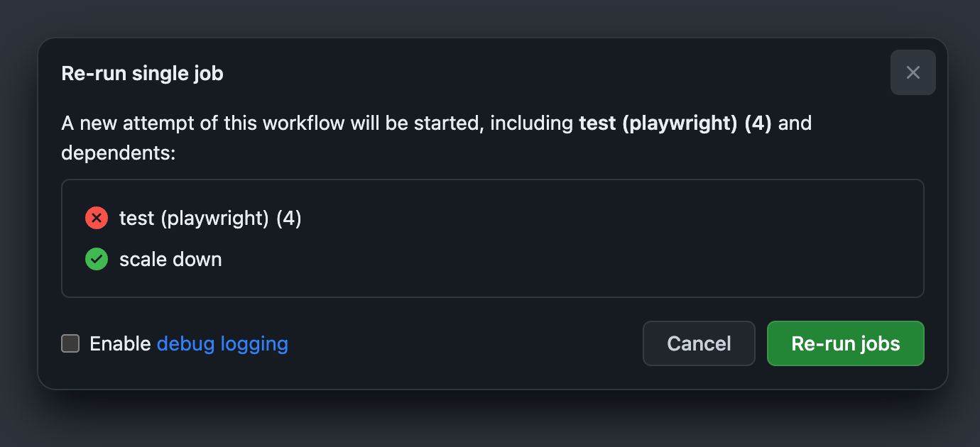Click the red failure icon beside test (playwright) (4)
This screenshot has width=980, height=447.
coord(97,218)
